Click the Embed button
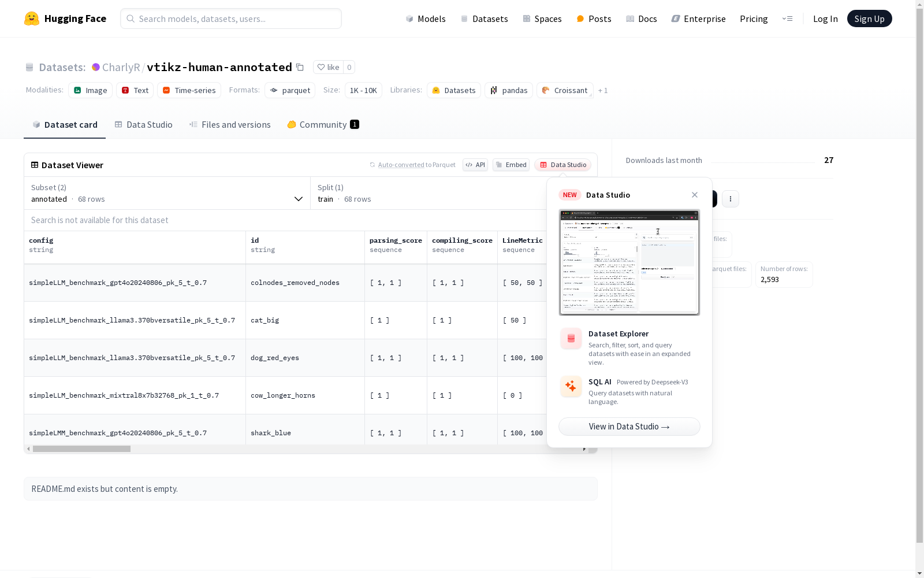This screenshot has height=578, width=924. pos(511,165)
